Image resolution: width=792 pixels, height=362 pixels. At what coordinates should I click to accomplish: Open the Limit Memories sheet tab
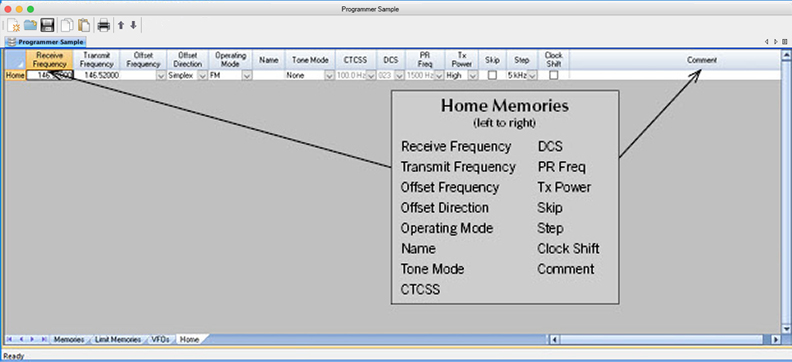tap(118, 339)
